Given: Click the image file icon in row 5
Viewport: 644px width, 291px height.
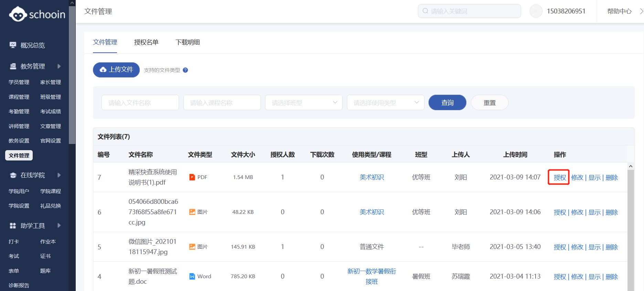Looking at the screenshot, I should click(192, 247).
